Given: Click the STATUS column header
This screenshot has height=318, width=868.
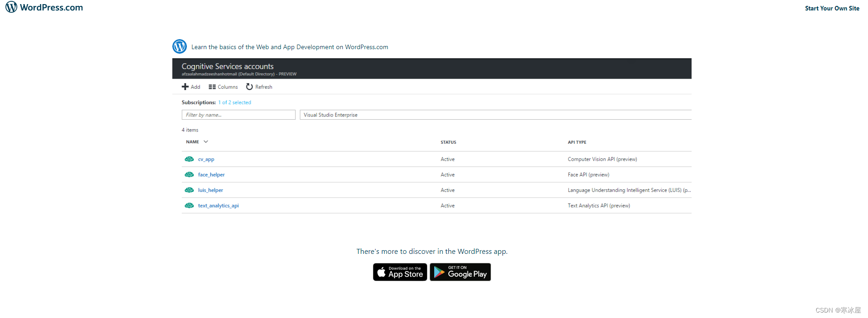Looking at the screenshot, I should pos(448,142).
